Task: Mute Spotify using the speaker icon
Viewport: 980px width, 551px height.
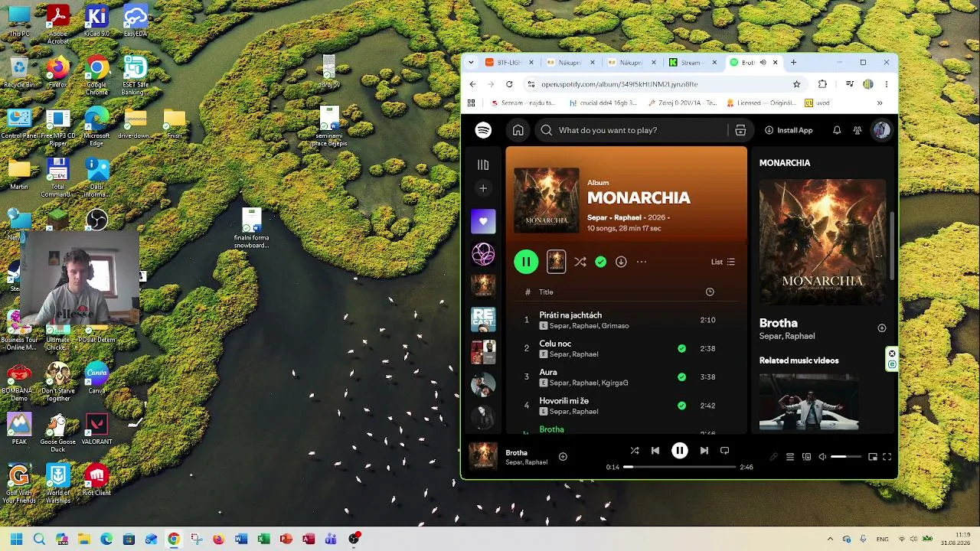Action: click(x=822, y=457)
